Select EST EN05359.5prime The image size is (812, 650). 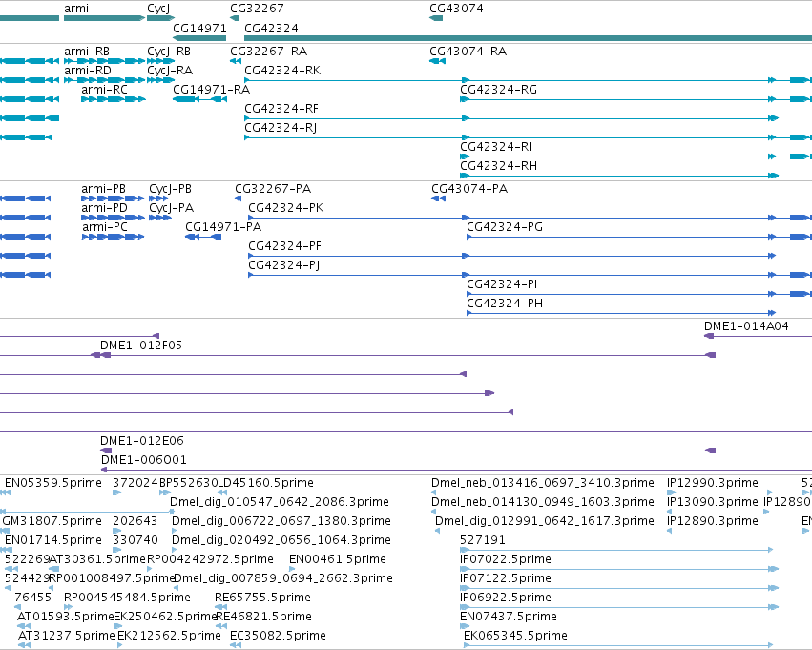click(53, 484)
